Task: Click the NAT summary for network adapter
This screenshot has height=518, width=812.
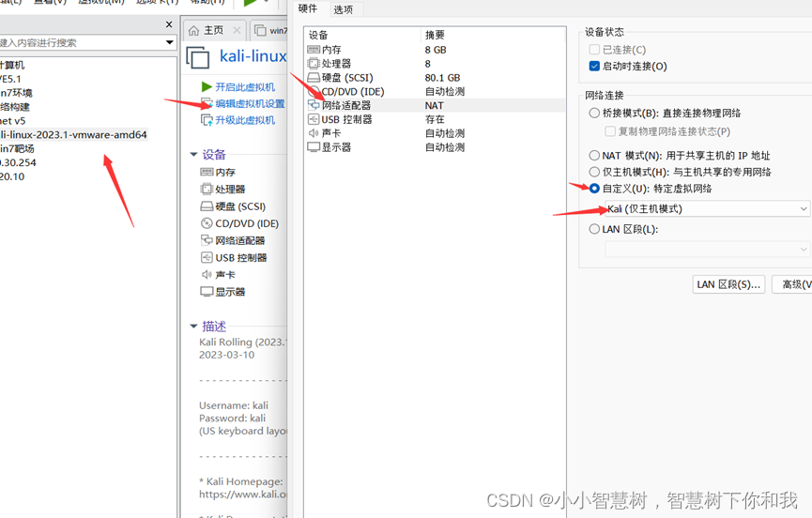Action: point(434,105)
